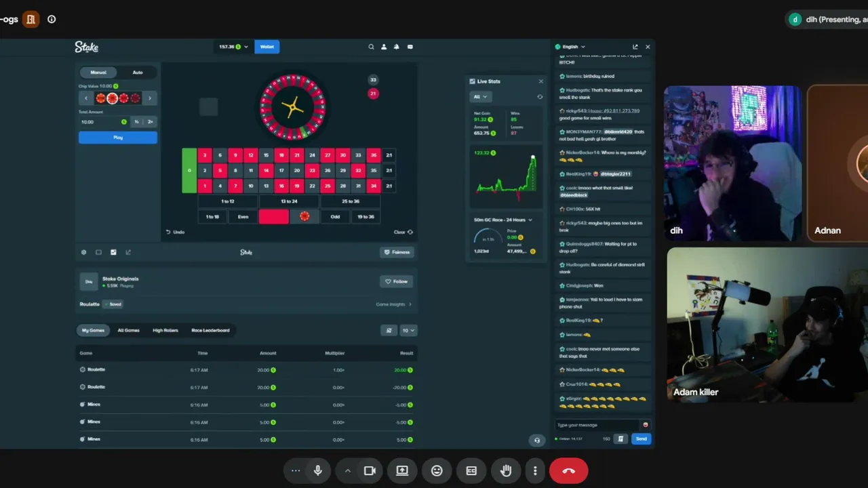Open the Wallet button
Viewport: 868px width, 488px height.
coord(267,47)
